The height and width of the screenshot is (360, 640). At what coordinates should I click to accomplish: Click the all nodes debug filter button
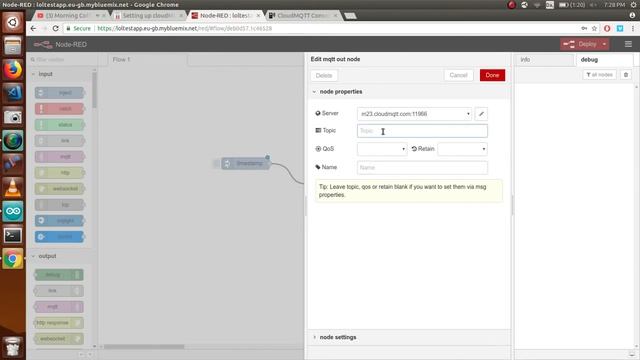click(599, 75)
